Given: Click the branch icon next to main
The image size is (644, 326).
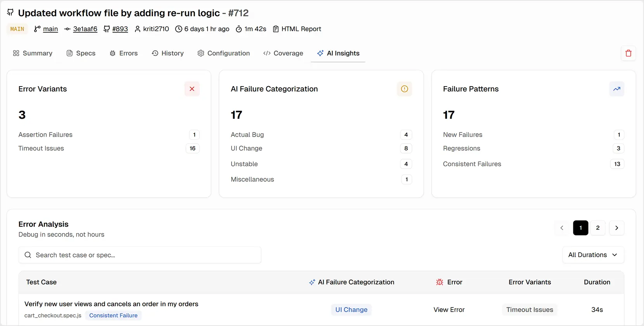Looking at the screenshot, I should click(37, 29).
